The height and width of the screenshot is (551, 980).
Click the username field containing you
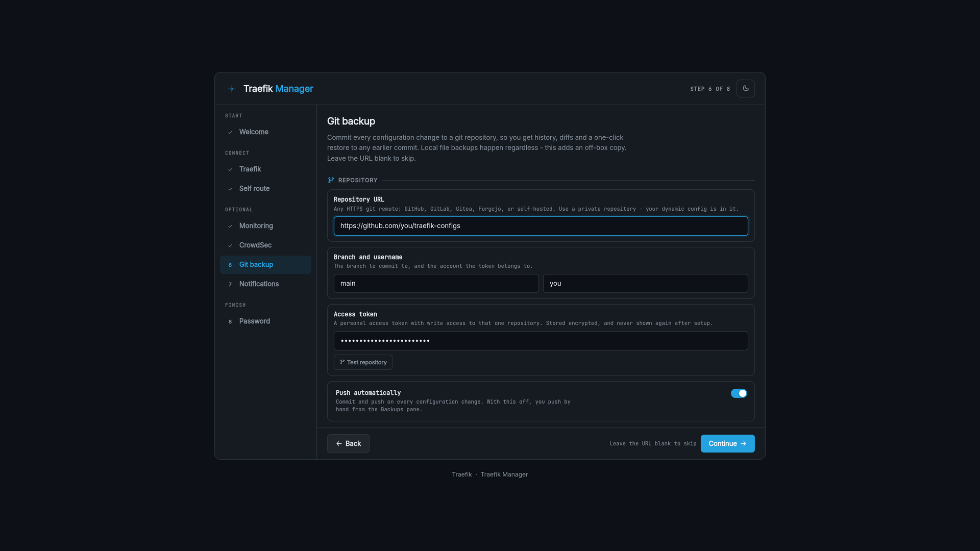(645, 284)
